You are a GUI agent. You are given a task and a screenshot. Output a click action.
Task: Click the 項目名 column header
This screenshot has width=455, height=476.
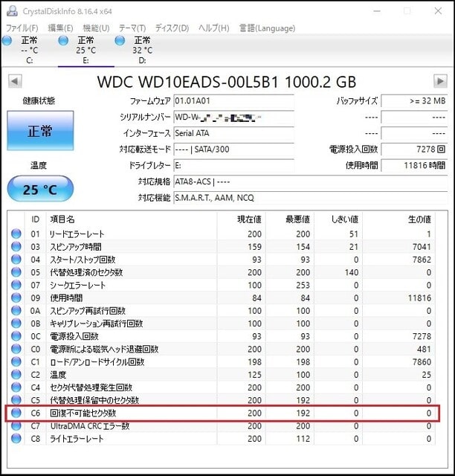132,219
